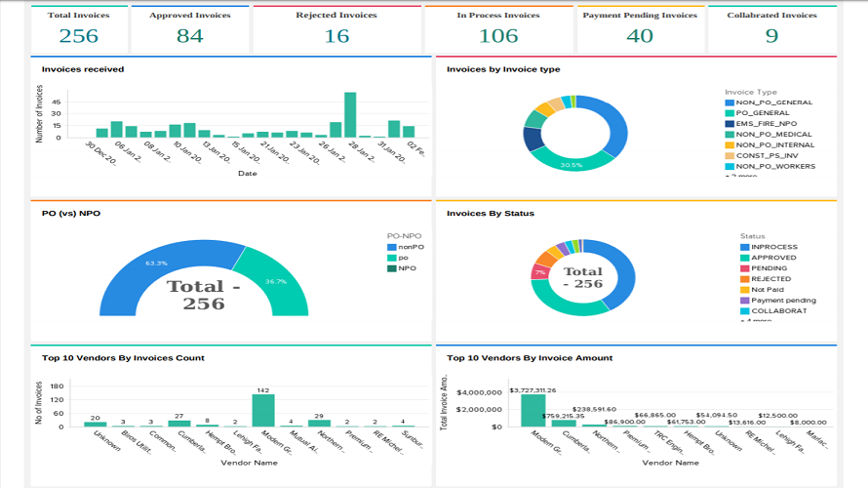The image size is (868, 488).
Task: Click the $12,500.00 amount label
Action: click(x=777, y=415)
